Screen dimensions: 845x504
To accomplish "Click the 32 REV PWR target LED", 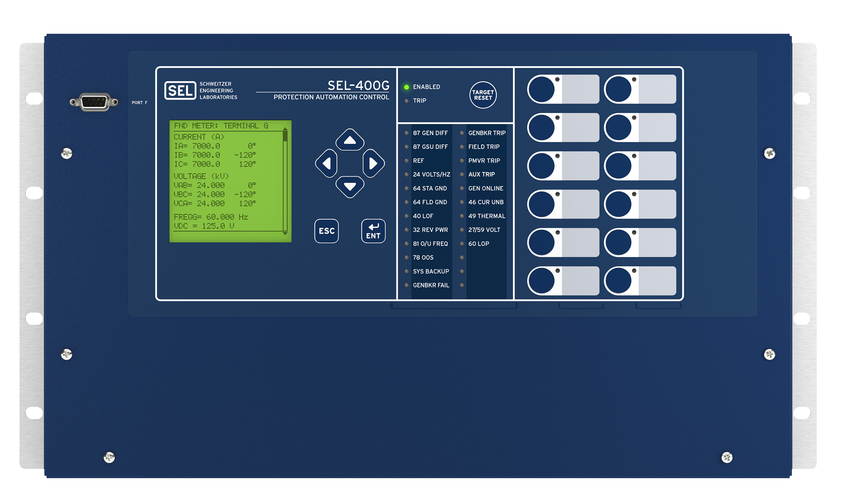I will [x=407, y=230].
